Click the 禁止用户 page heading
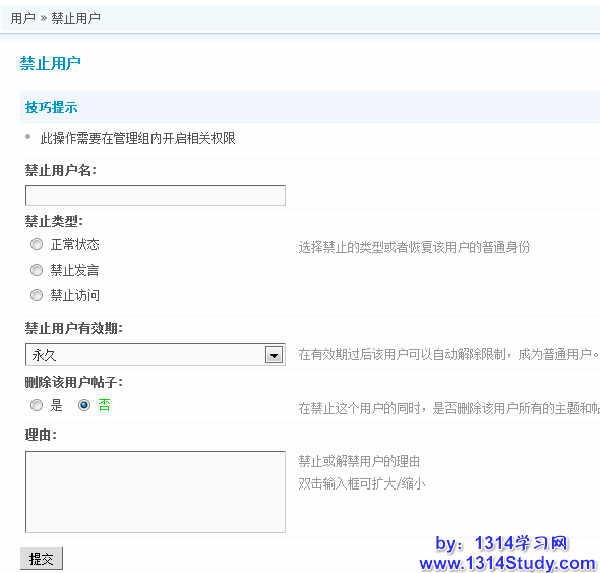600x573 pixels. [50, 63]
